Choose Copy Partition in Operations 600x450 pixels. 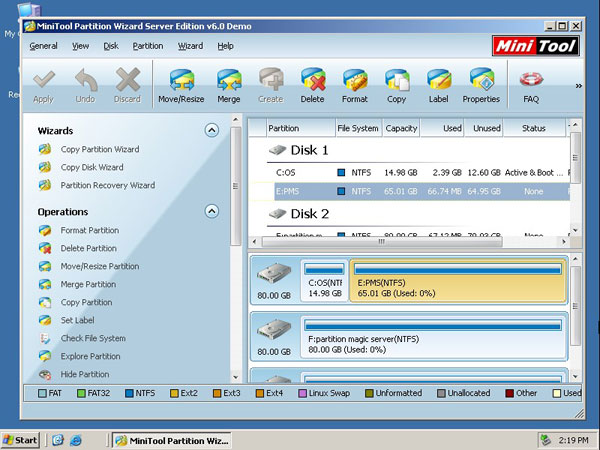[86, 302]
